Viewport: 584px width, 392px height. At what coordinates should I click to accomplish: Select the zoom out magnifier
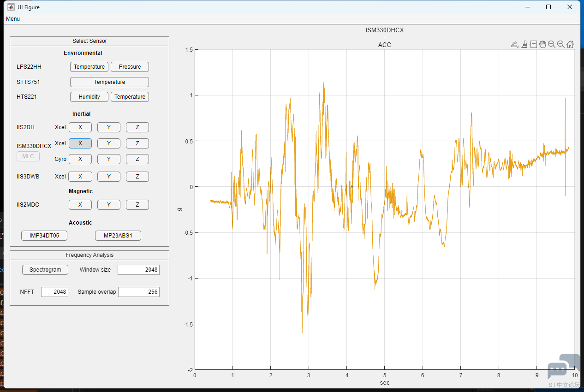point(561,44)
